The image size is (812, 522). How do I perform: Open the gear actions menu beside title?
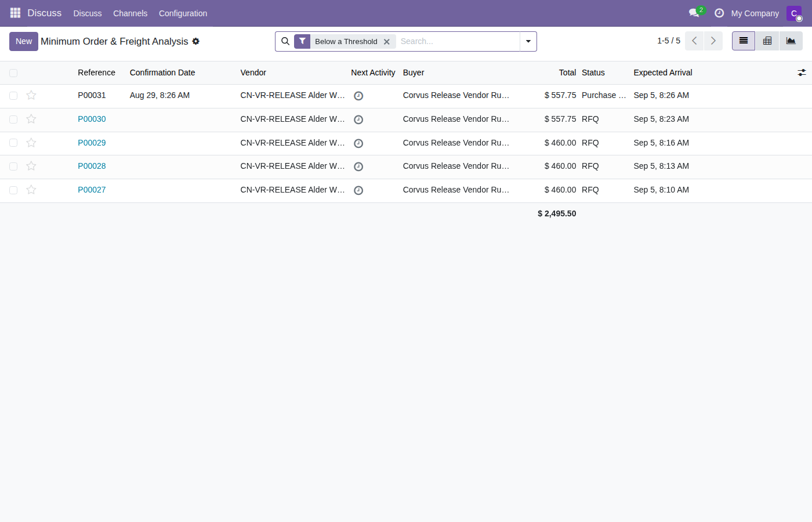(x=196, y=41)
